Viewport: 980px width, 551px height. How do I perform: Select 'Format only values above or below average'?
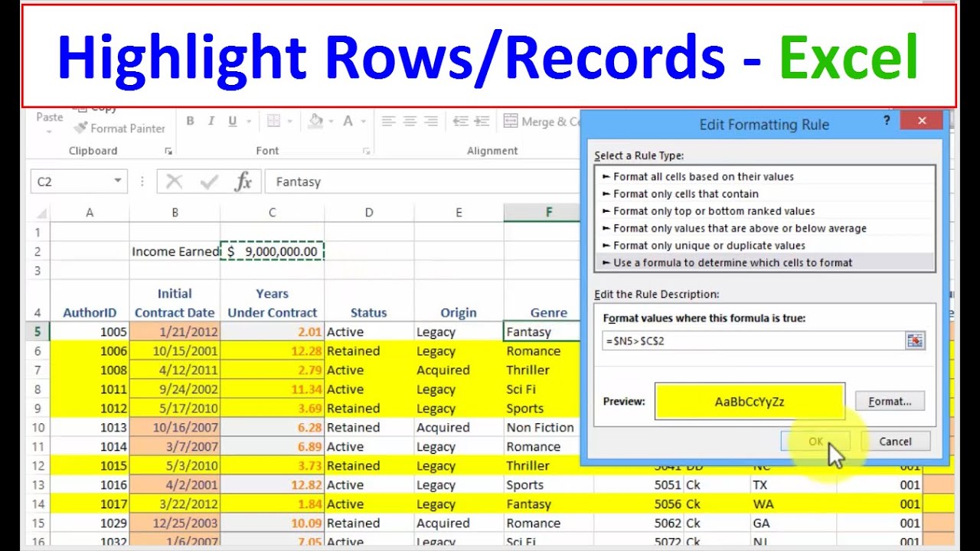pyautogui.click(x=765, y=228)
